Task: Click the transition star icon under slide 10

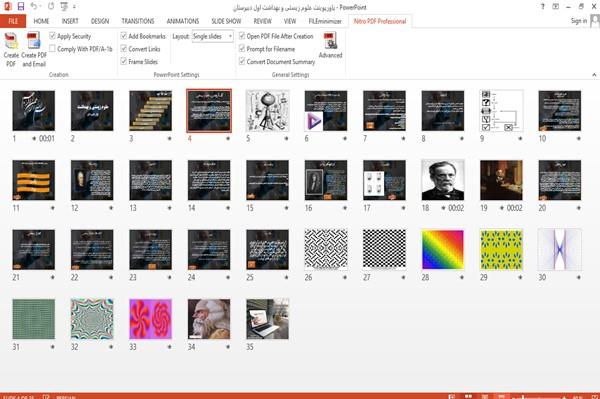Action: 579,138
